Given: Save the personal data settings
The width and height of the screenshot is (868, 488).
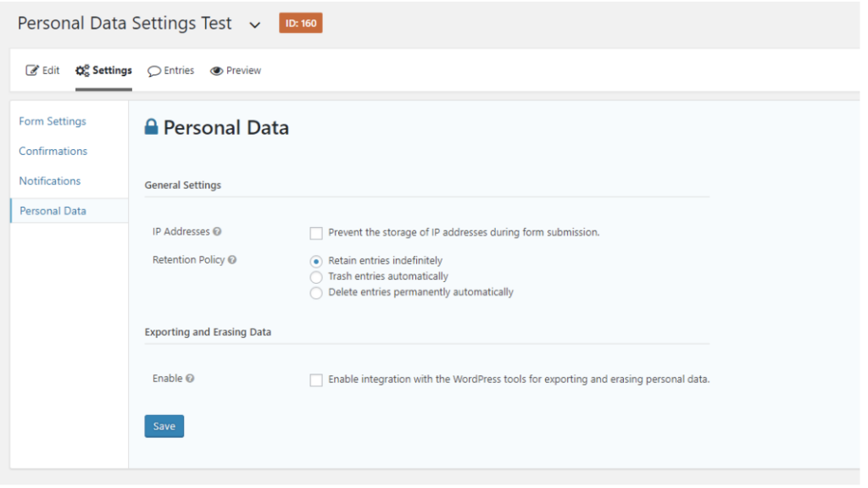Looking at the screenshot, I should tap(164, 426).
